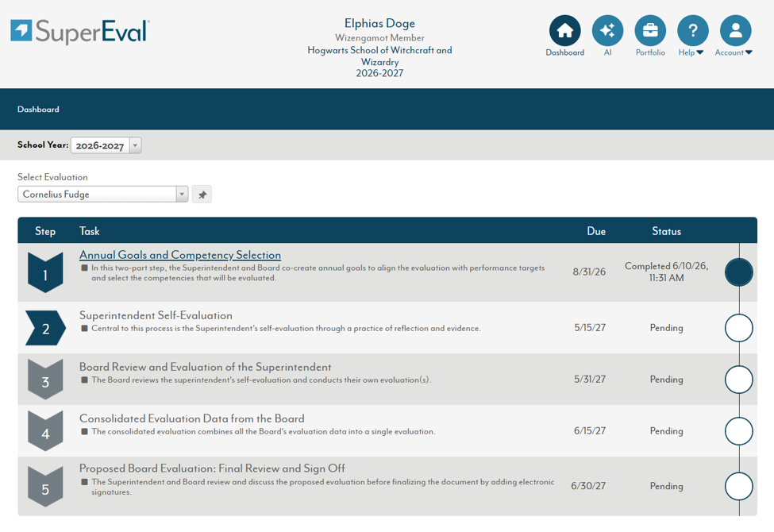Click the Step 4 chevron badge
Viewport: 774px width, 532px height.
click(45, 430)
